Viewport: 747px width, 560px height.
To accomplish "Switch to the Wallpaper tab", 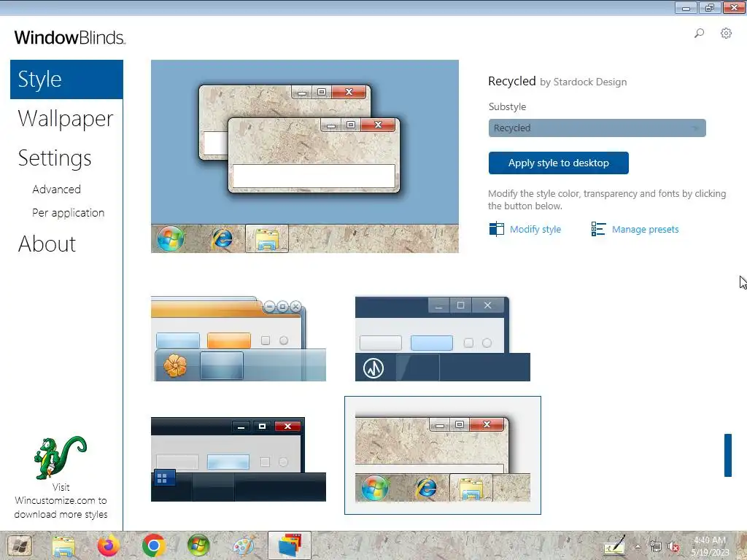I will pos(66,119).
